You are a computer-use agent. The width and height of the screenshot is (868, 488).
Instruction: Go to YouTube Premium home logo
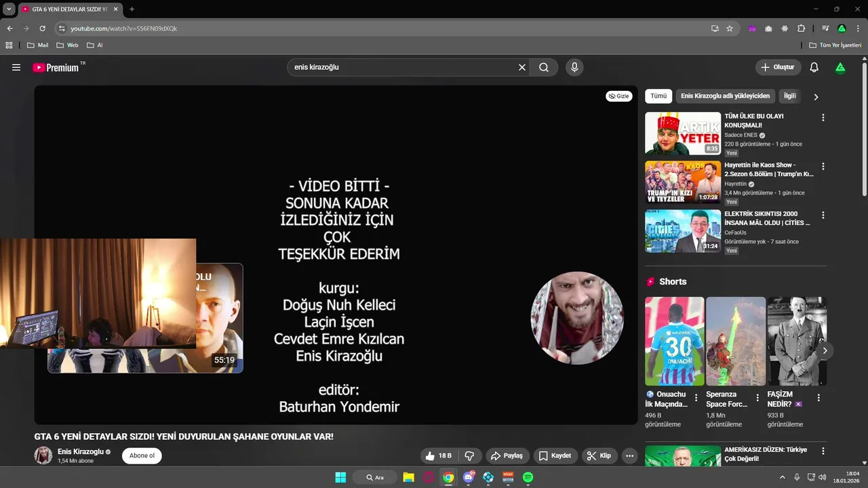(x=58, y=67)
